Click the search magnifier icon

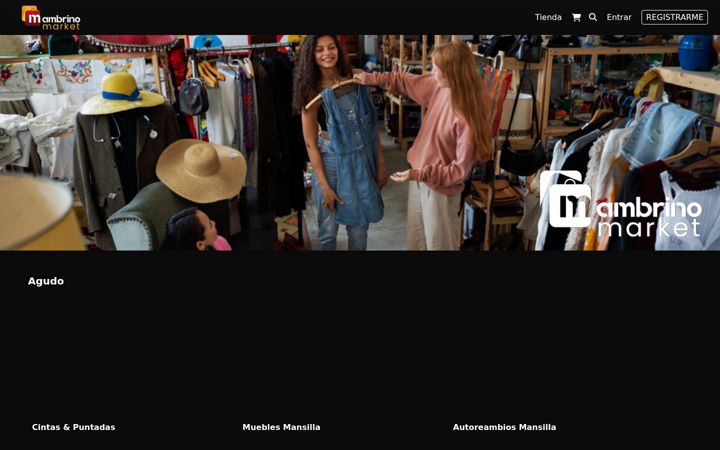[593, 17]
